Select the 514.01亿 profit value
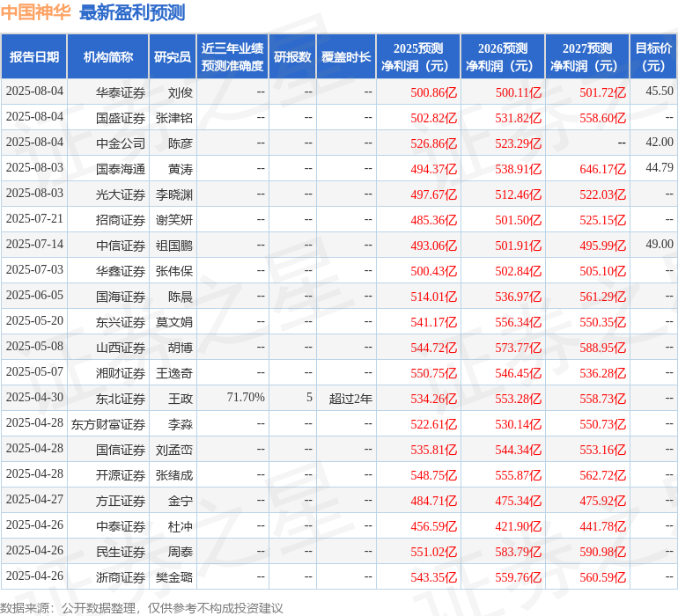The height and width of the screenshot is (616, 678). 433,297
